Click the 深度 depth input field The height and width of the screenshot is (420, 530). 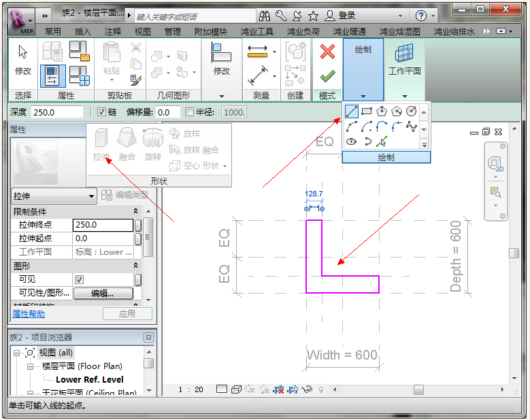(x=56, y=112)
